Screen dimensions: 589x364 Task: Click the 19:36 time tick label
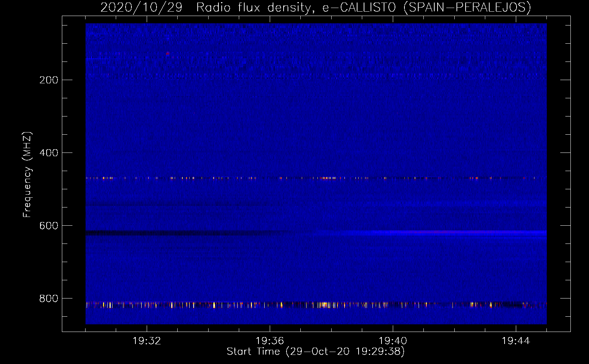pyautogui.click(x=270, y=341)
